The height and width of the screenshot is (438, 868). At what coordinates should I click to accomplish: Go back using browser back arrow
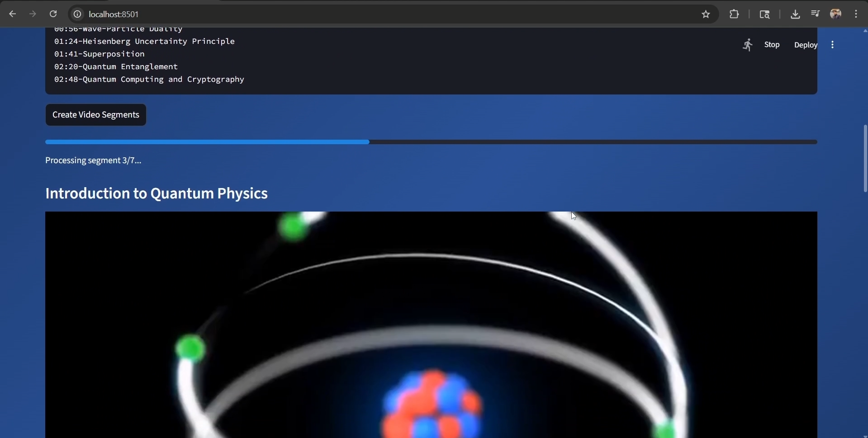(x=13, y=14)
